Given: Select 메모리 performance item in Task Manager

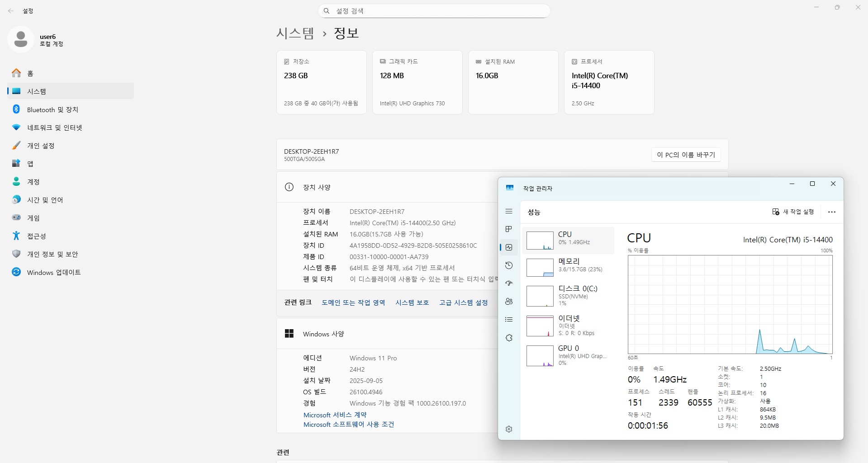Looking at the screenshot, I should pos(568,267).
